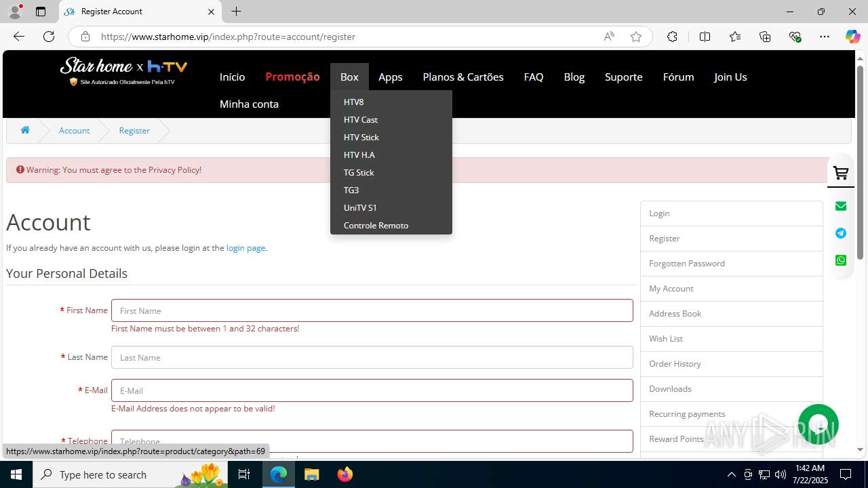The height and width of the screenshot is (488, 868).
Task: Add page to favorites star icon
Action: point(636,37)
